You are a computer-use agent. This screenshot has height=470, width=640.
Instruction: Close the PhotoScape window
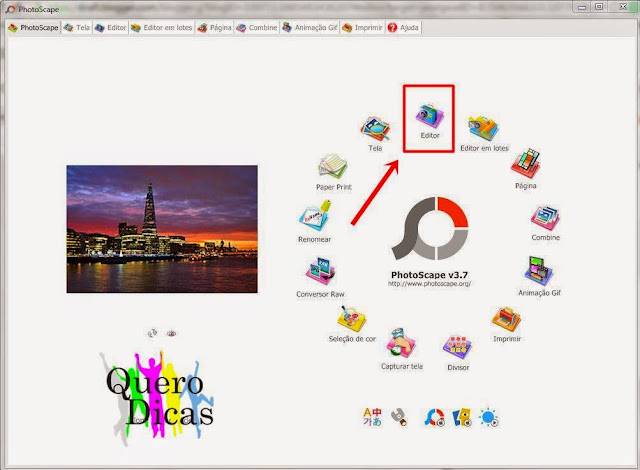pyautogui.click(x=623, y=7)
